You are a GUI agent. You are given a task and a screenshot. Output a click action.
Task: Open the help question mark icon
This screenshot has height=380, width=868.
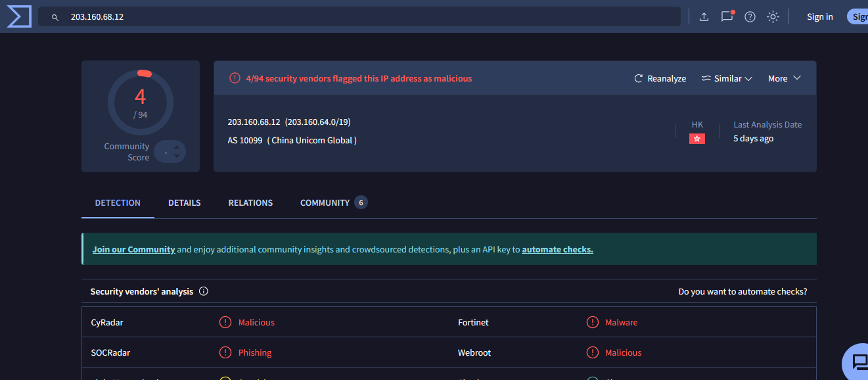coord(750,17)
